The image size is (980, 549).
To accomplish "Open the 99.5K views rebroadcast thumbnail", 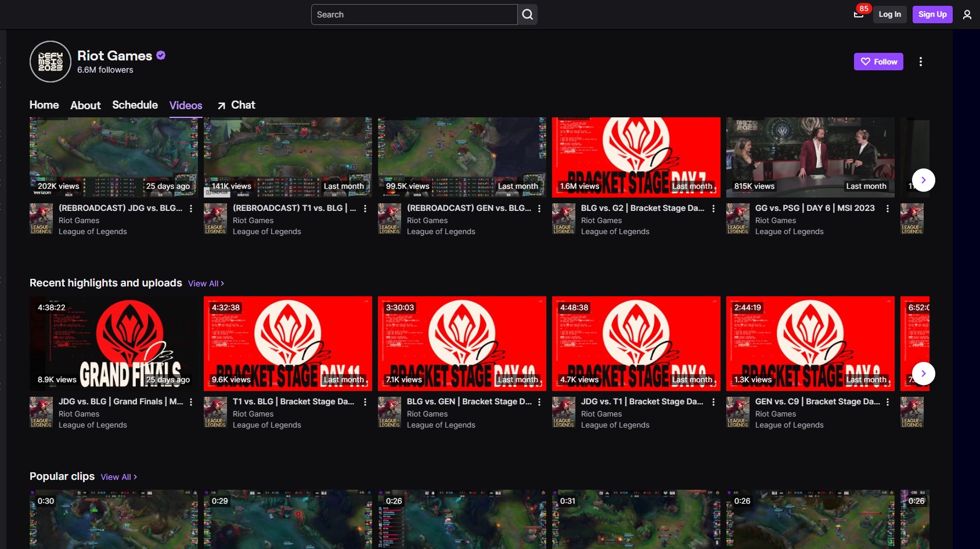I will (x=462, y=157).
